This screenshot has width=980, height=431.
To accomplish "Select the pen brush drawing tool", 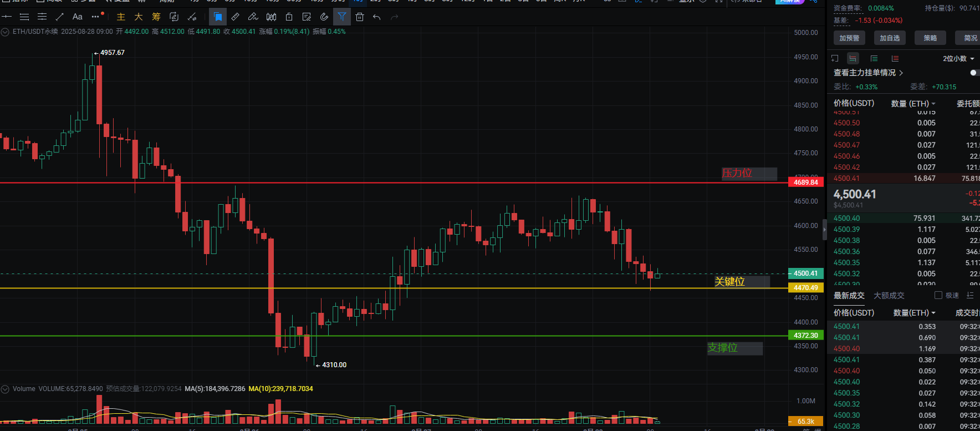I will click(x=253, y=17).
